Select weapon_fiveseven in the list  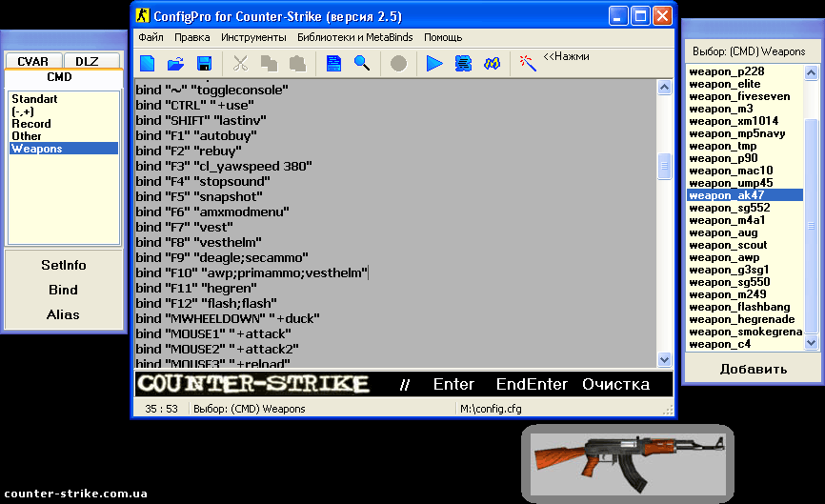tap(744, 96)
